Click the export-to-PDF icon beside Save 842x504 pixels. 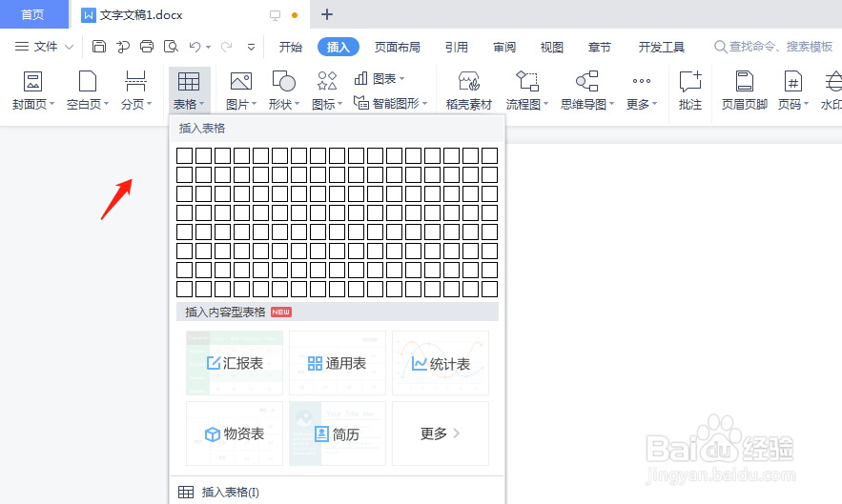coord(123,47)
